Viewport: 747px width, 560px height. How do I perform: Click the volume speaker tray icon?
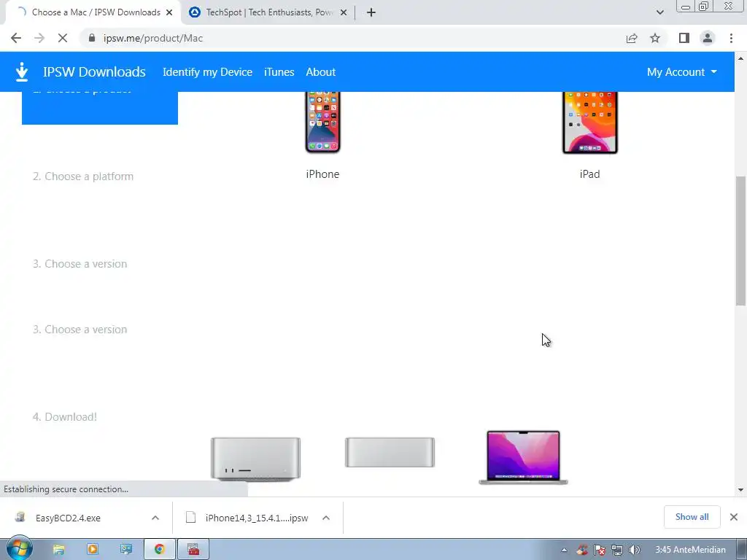tap(634, 550)
